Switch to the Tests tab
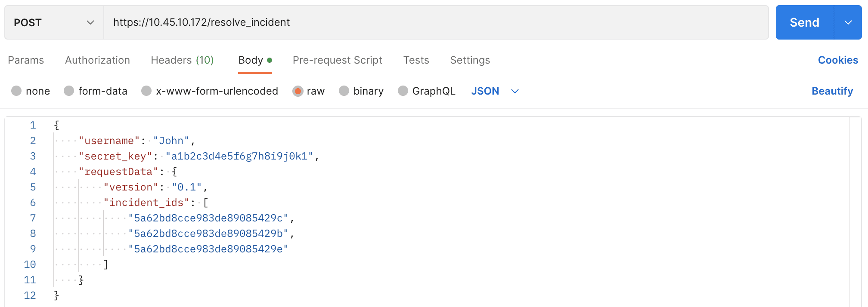The height and width of the screenshot is (307, 868). pos(416,60)
